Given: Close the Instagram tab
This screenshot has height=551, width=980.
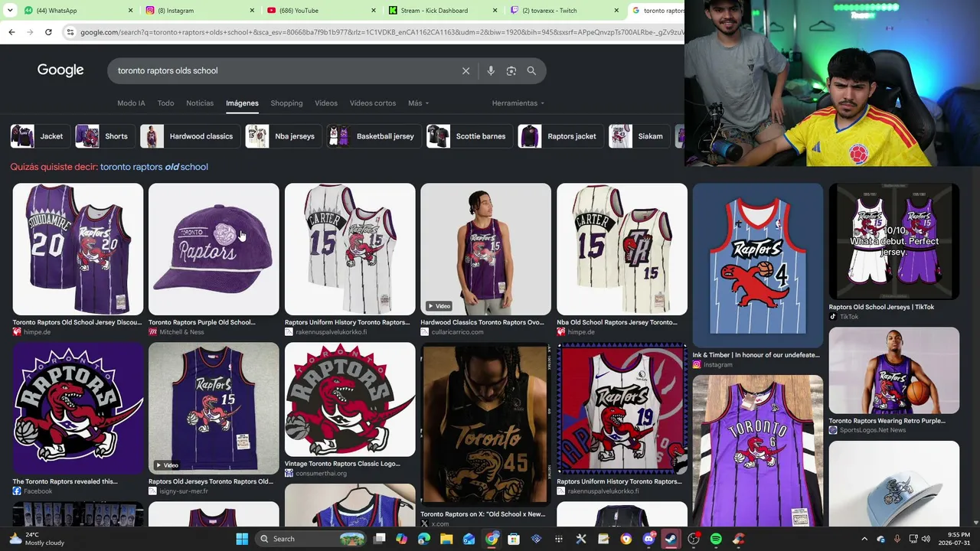Looking at the screenshot, I should pyautogui.click(x=252, y=11).
